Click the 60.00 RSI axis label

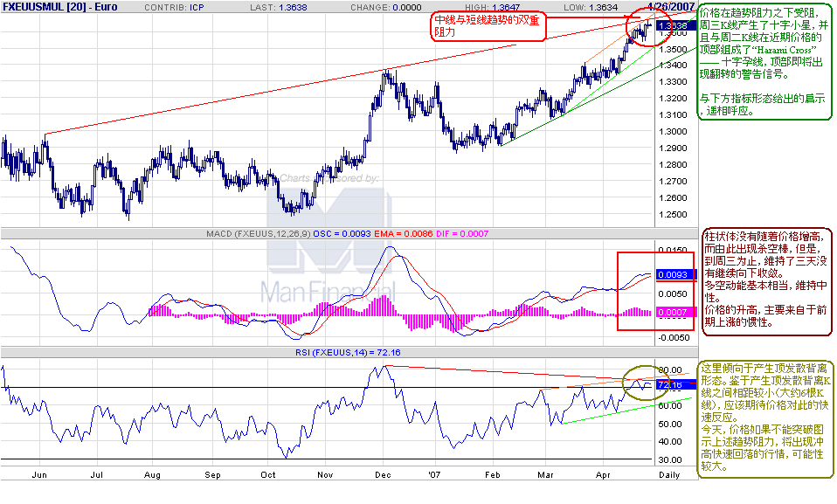pos(670,405)
